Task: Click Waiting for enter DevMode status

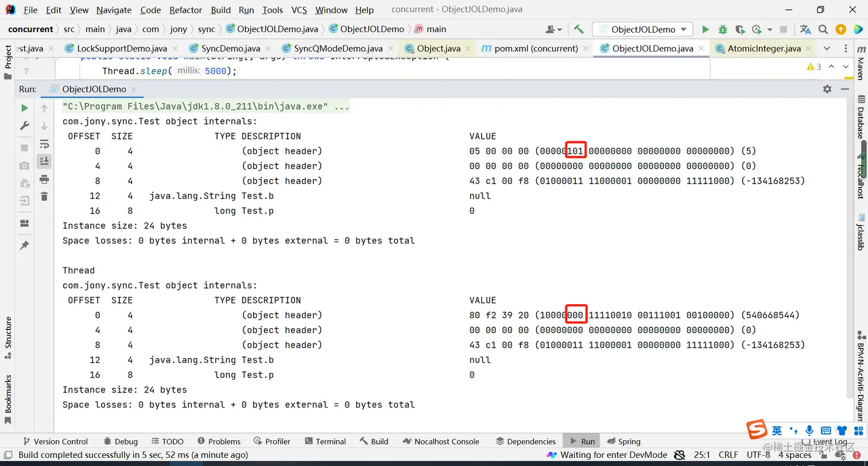Action: 607,455
